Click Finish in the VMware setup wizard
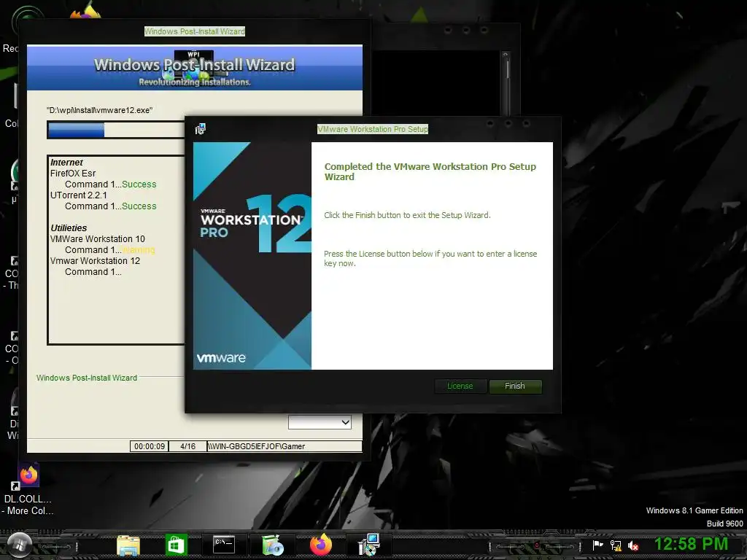Image resolution: width=747 pixels, height=560 pixels. coord(515,386)
